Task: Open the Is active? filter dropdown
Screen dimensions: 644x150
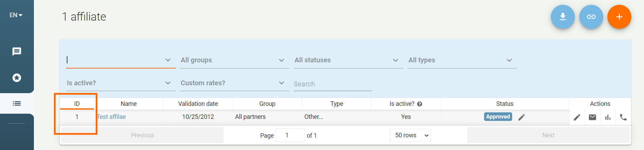Action: pyautogui.click(x=121, y=83)
